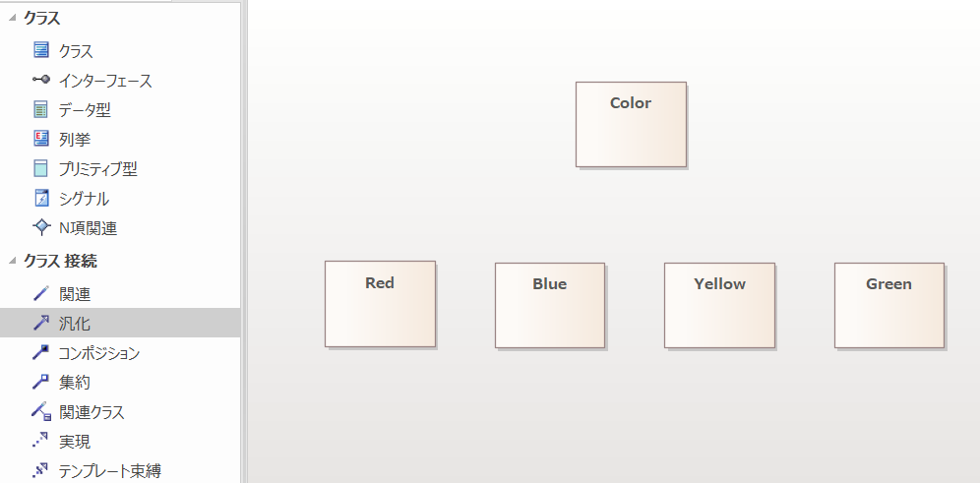Collapse the クラス 接続 toolbox section
980x483 pixels.
coord(12,261)
